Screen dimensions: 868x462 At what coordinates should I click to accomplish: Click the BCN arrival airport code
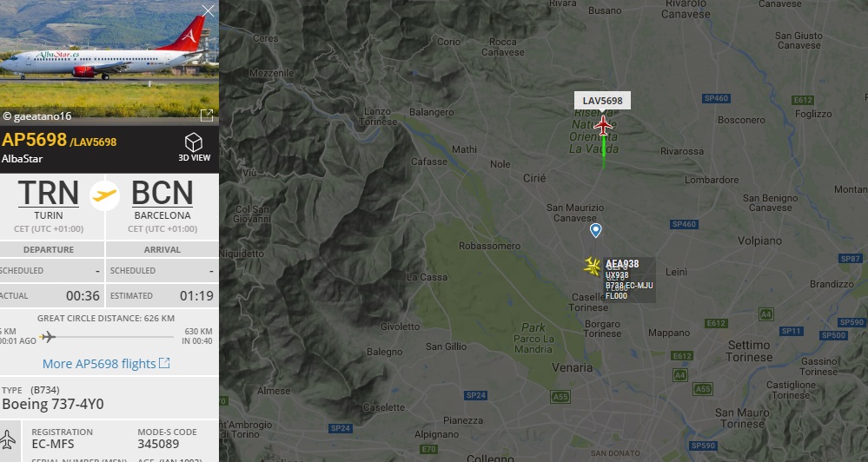162,193
